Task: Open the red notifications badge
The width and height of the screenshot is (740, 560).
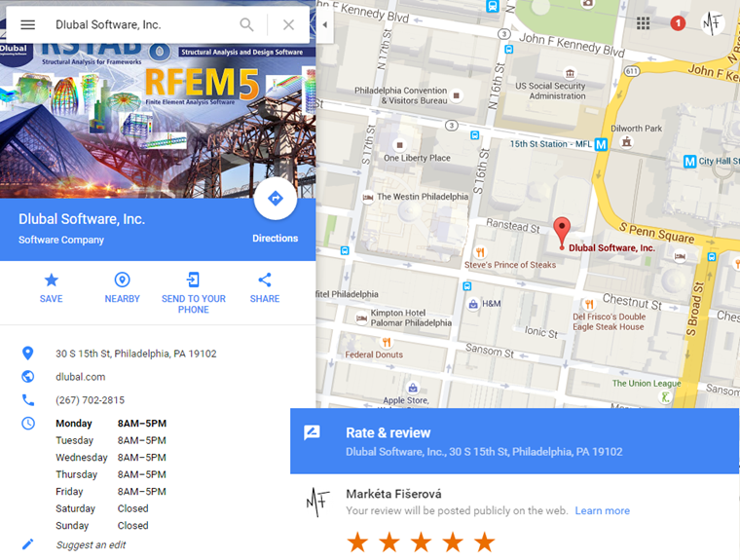Action: coord(678,23)
